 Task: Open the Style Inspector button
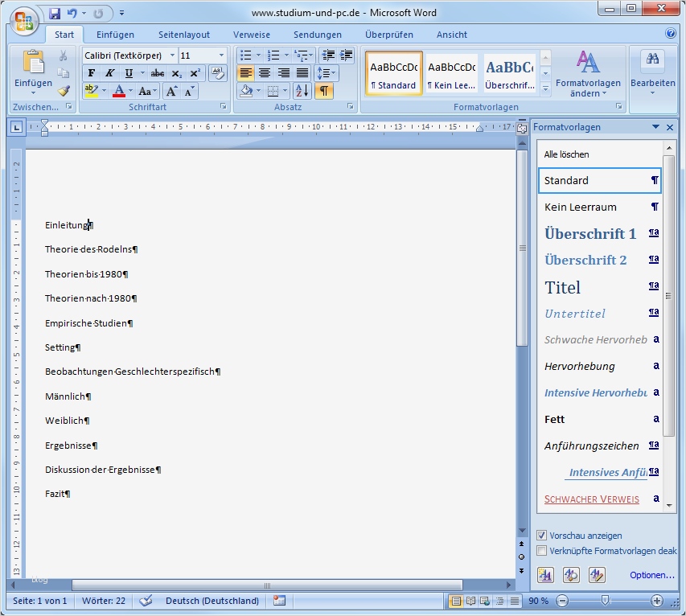(x=571, y=575)
